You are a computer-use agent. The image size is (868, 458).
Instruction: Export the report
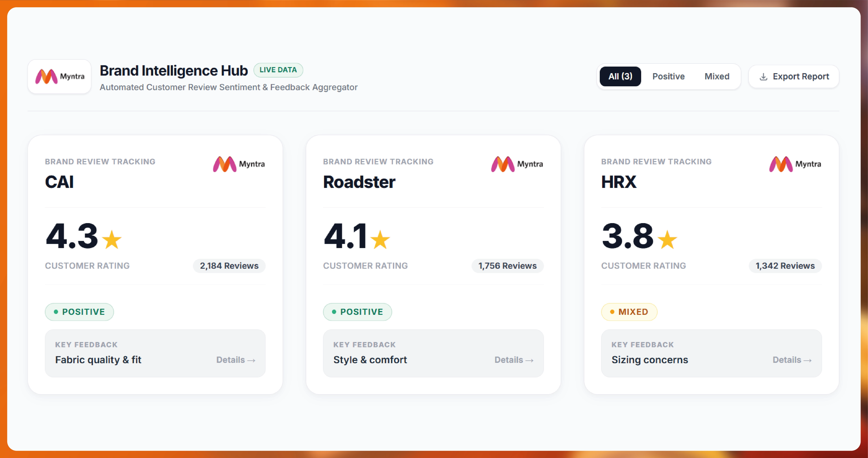(794, 76)
